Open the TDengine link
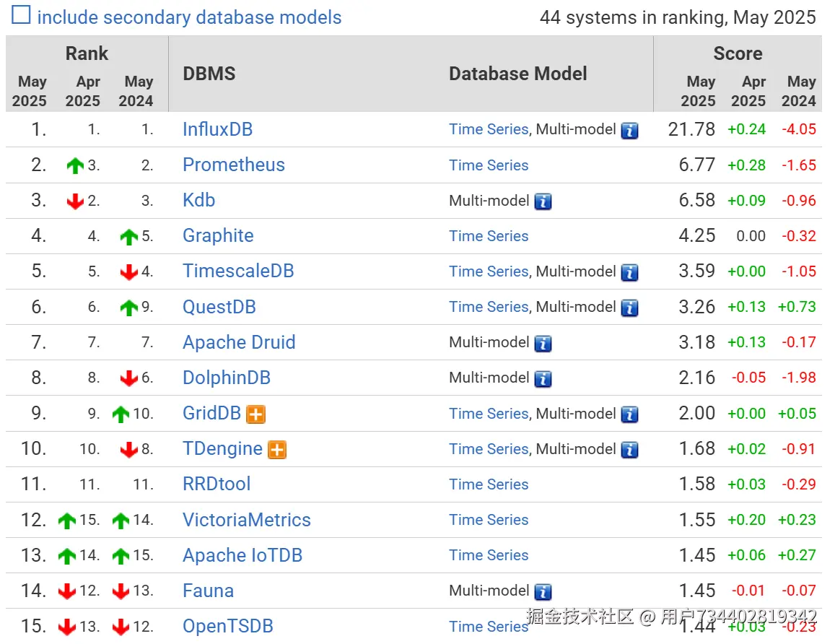The height and width of the screenshot is (644, 835). click(x=222, y=449)
